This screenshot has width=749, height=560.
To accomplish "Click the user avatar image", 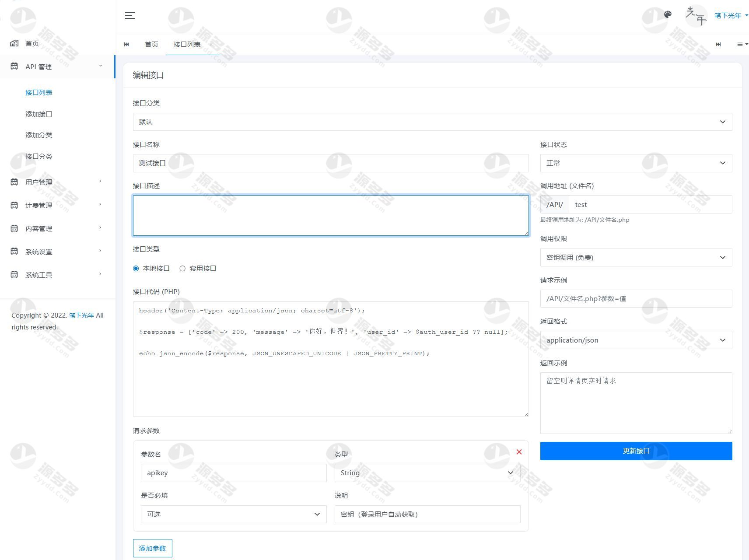I will tap(696, 16).
